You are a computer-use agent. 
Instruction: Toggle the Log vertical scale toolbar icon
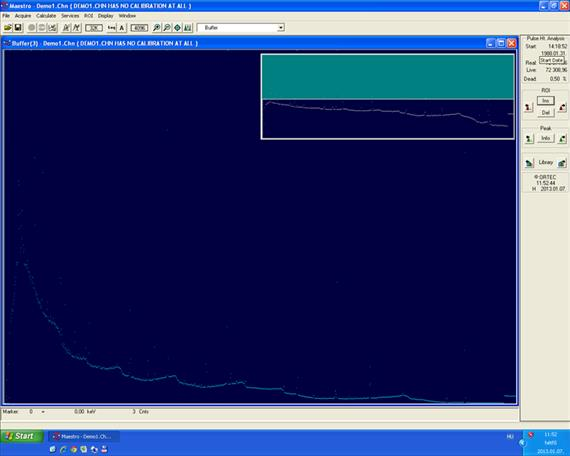click(112, 28)
